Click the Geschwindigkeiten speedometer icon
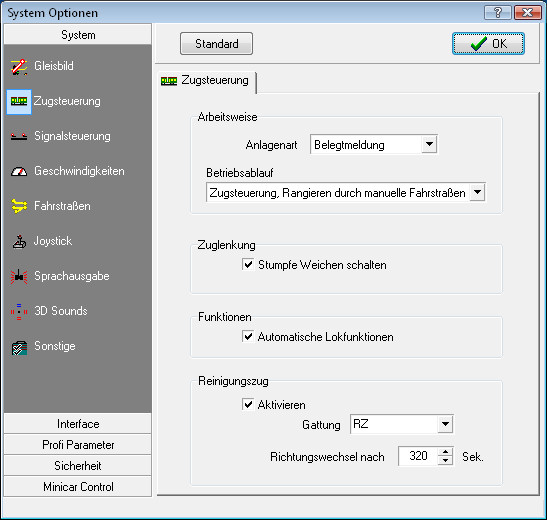 19,171
